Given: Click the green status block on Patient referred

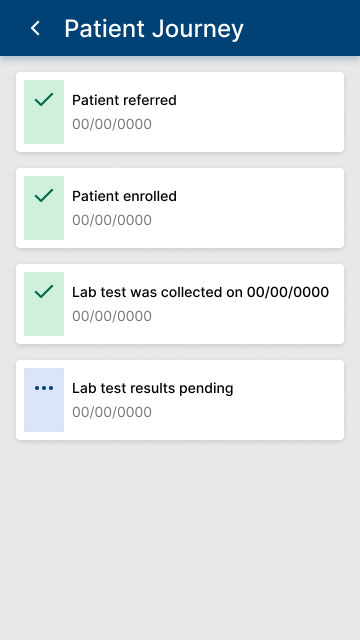Looking at the screenshot, I should (x=44, y=112).
